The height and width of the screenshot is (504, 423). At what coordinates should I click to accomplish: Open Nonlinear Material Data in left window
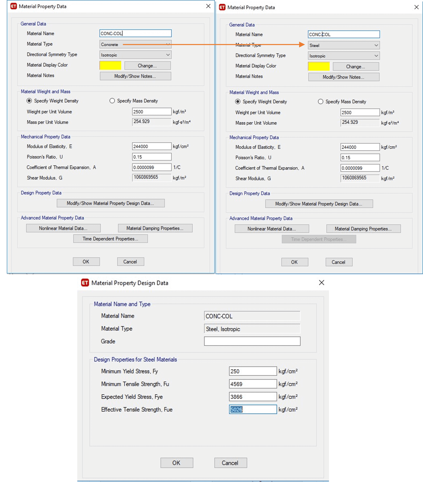[63, 228]
